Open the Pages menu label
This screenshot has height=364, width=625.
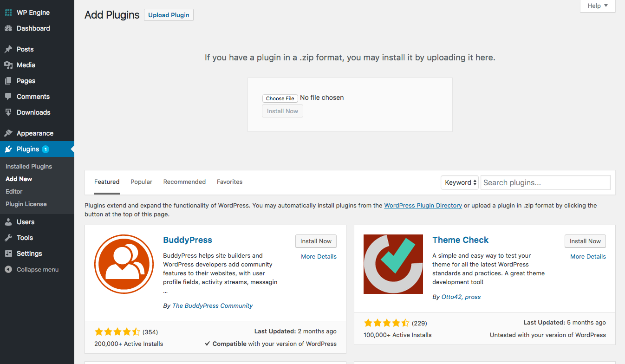point(26,81)
